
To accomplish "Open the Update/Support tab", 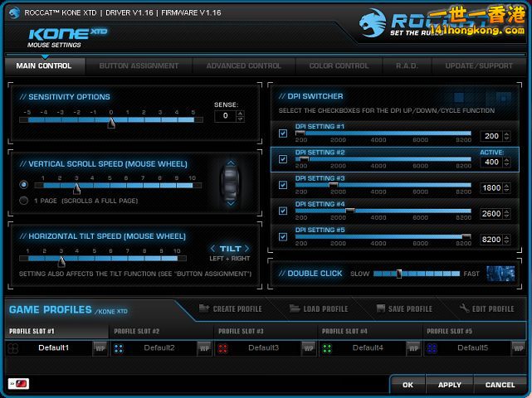I will [x=479, y=66].
